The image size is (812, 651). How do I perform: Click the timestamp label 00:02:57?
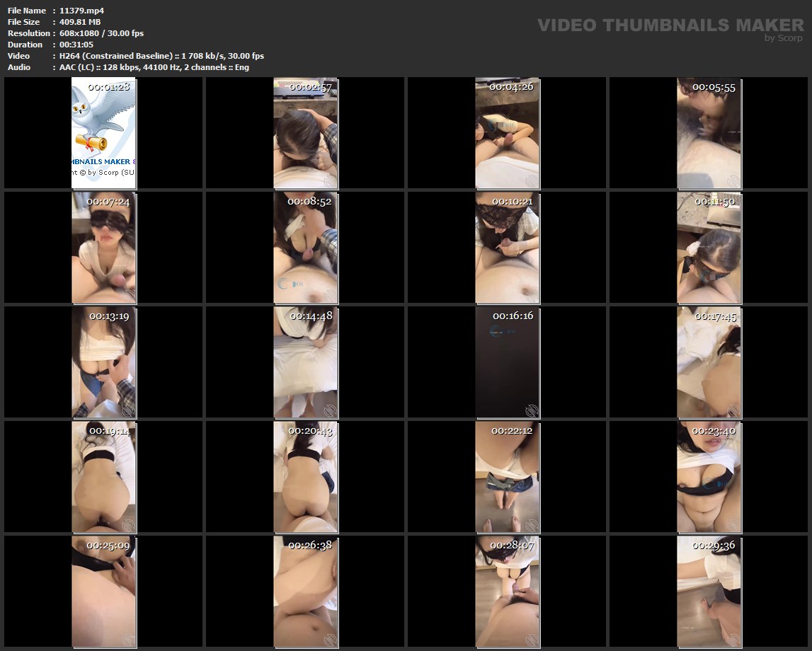point(310,87)
